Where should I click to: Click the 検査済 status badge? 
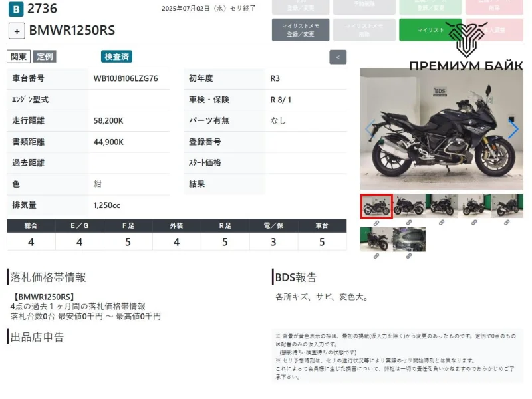(x=116, y=57)
